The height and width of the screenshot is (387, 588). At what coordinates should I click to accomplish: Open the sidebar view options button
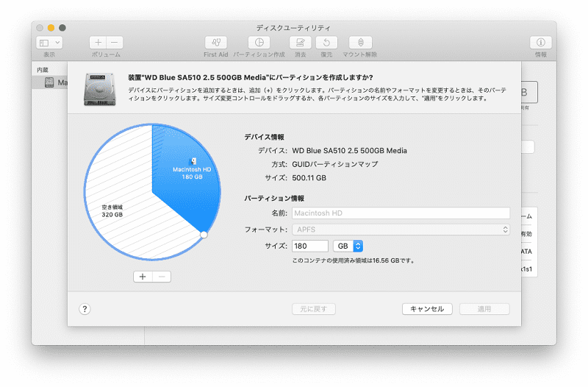(49, 43)
